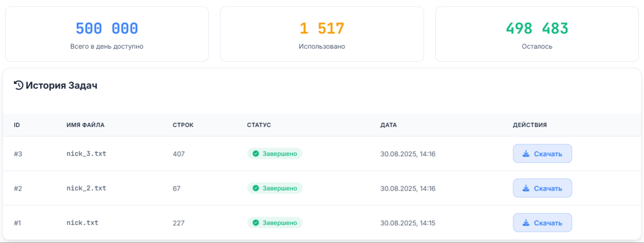Click green check icon in nick.txt status

coord(255,223)
